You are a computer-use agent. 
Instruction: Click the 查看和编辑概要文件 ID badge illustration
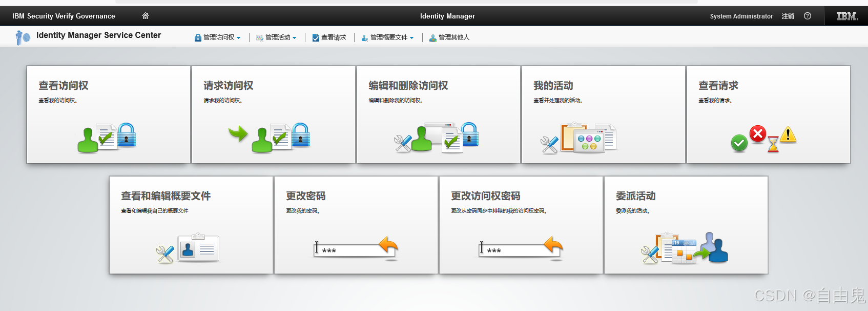click(x=198, y=248)
